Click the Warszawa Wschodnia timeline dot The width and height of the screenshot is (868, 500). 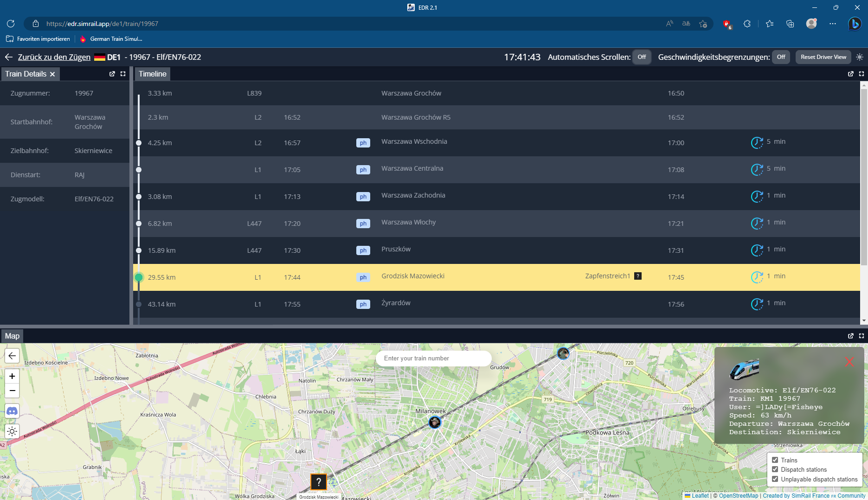pyautogui.click(x=139, y=143)
